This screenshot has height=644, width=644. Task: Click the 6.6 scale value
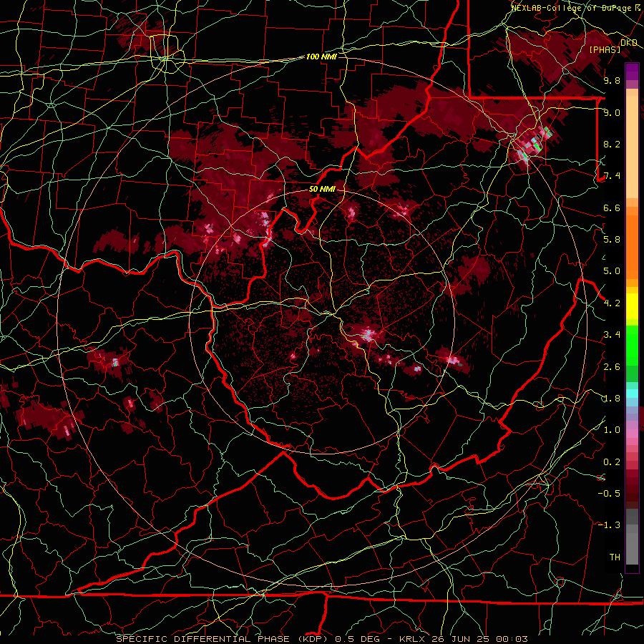(612, 208)
